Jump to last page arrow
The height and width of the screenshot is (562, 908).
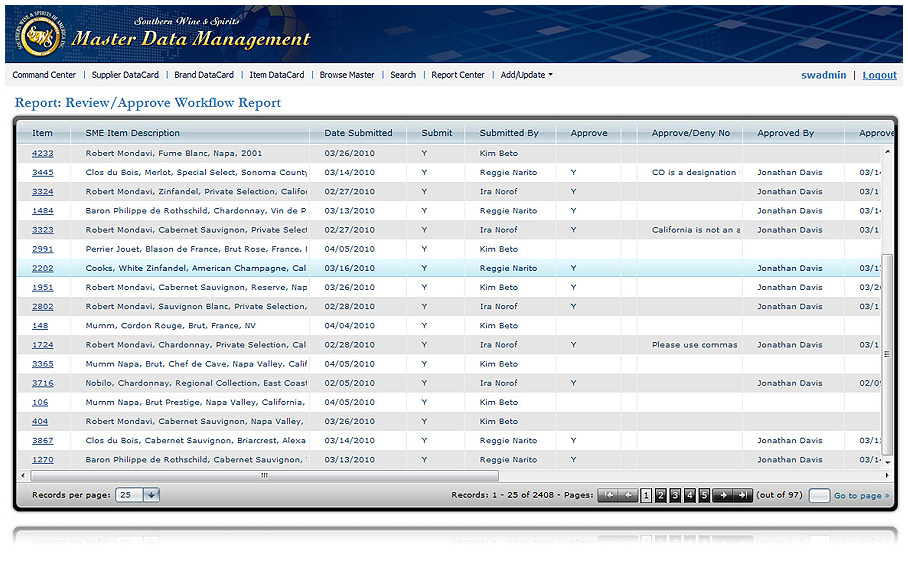click(x=742, y=495)
